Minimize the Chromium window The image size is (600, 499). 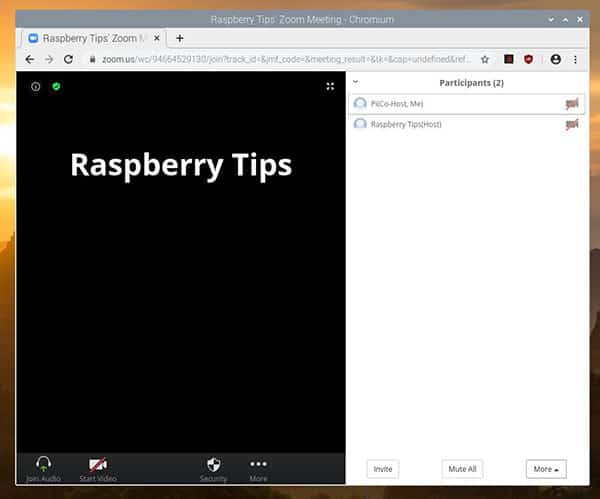point(551,20)
